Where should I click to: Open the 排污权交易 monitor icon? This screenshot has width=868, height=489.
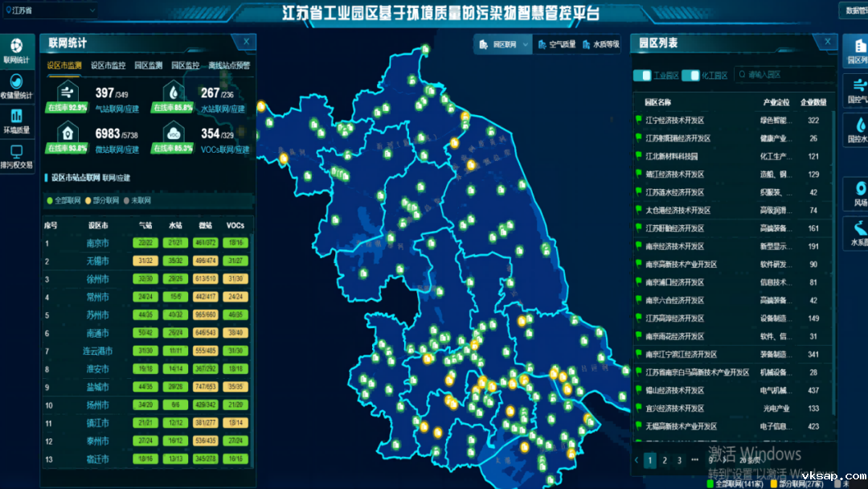pos(16,154)
